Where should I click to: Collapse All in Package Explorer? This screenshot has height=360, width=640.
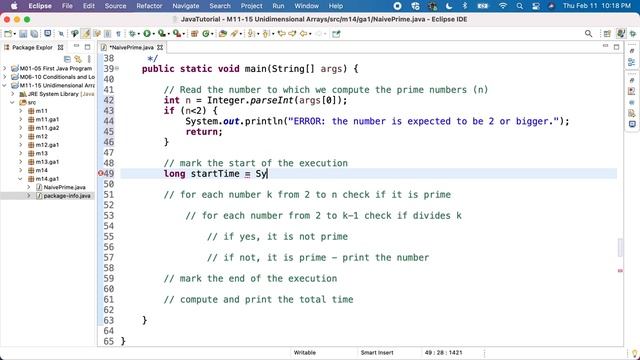[x=67, y=59]
